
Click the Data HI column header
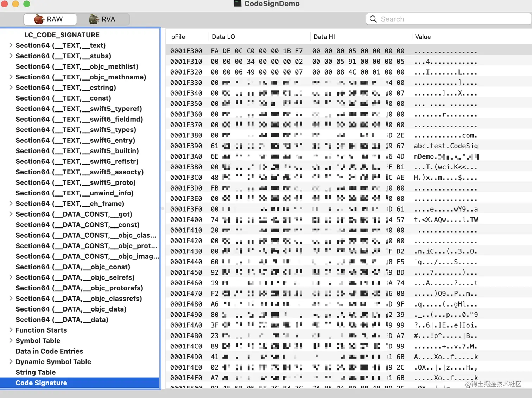[361, 37]
